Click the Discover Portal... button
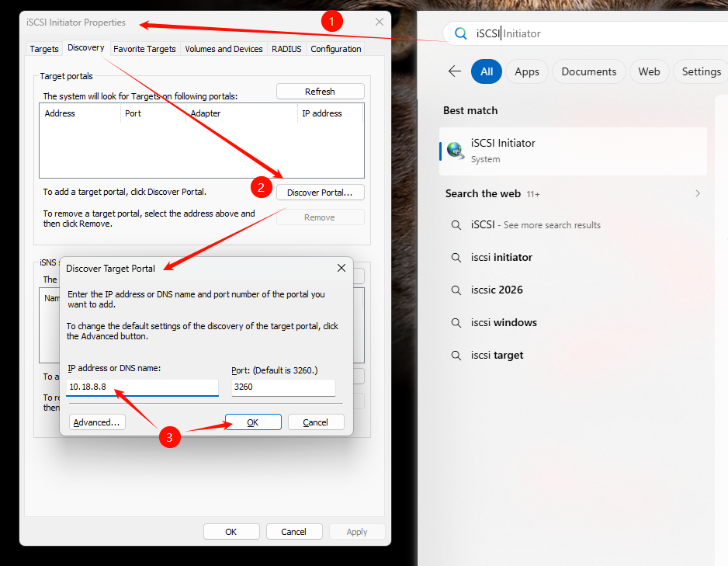Screen dimensions: 728x566 (x=321, y=193)
